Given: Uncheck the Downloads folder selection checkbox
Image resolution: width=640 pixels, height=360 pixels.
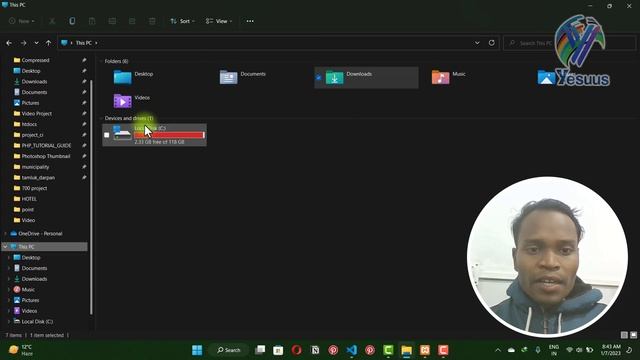Looking at the screenshot, I should 318,77.
